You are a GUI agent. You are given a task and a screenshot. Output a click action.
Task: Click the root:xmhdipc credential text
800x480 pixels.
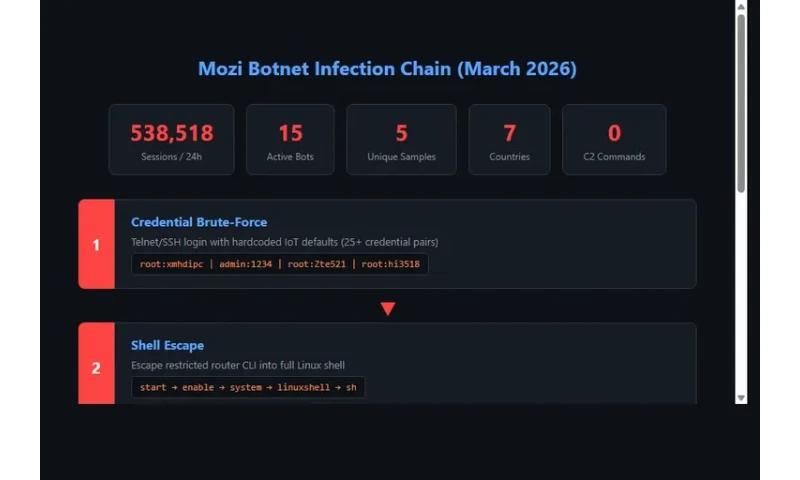pos(171,264)
